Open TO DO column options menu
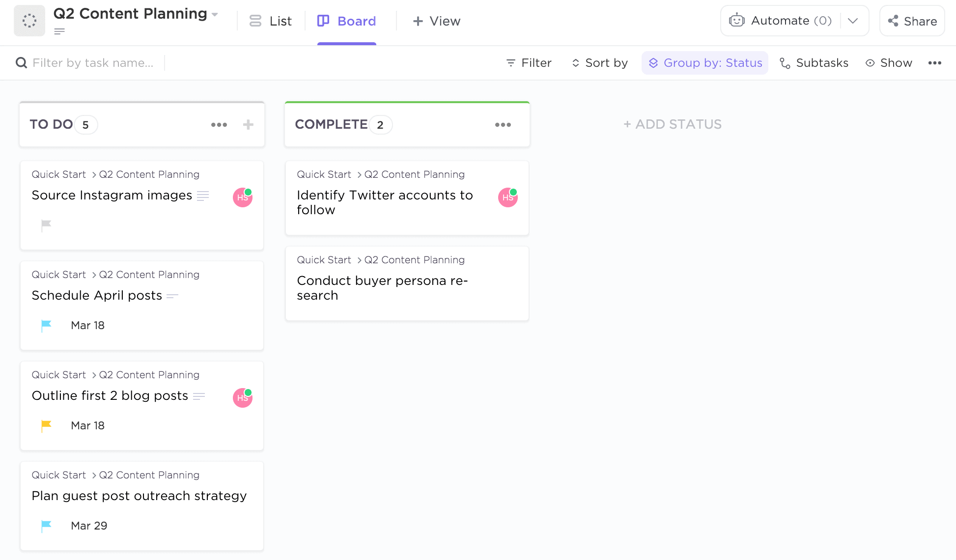The width and height of the screenshot is (956, 560). click(219, 125)
